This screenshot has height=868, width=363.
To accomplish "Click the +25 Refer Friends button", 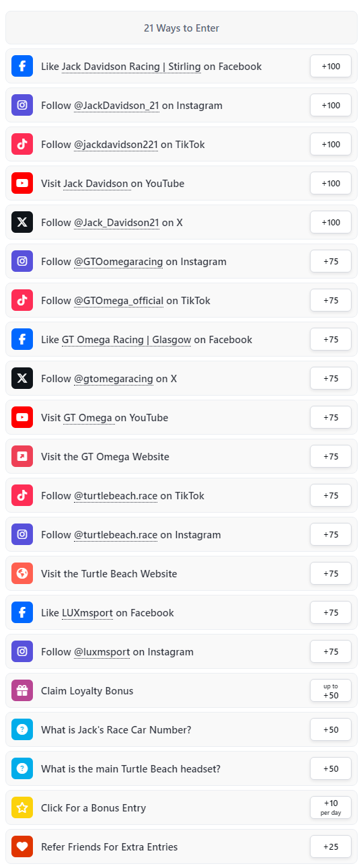I will [331, 847].
